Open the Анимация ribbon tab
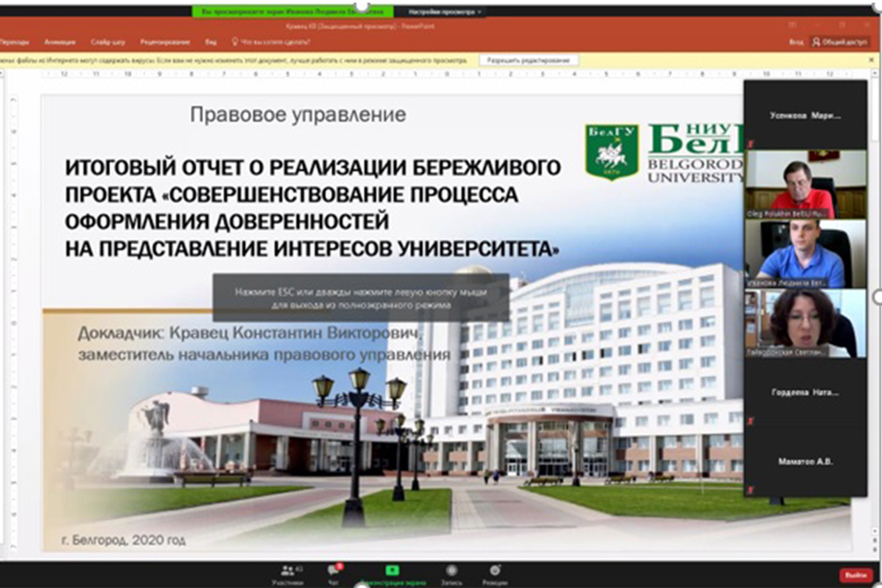The width and height of the screenshot is (882, 588). (59, 41)
